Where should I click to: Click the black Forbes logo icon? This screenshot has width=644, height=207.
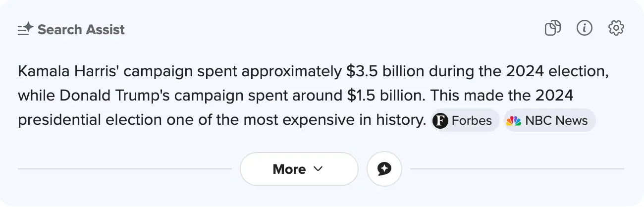(x=440, y=120)
